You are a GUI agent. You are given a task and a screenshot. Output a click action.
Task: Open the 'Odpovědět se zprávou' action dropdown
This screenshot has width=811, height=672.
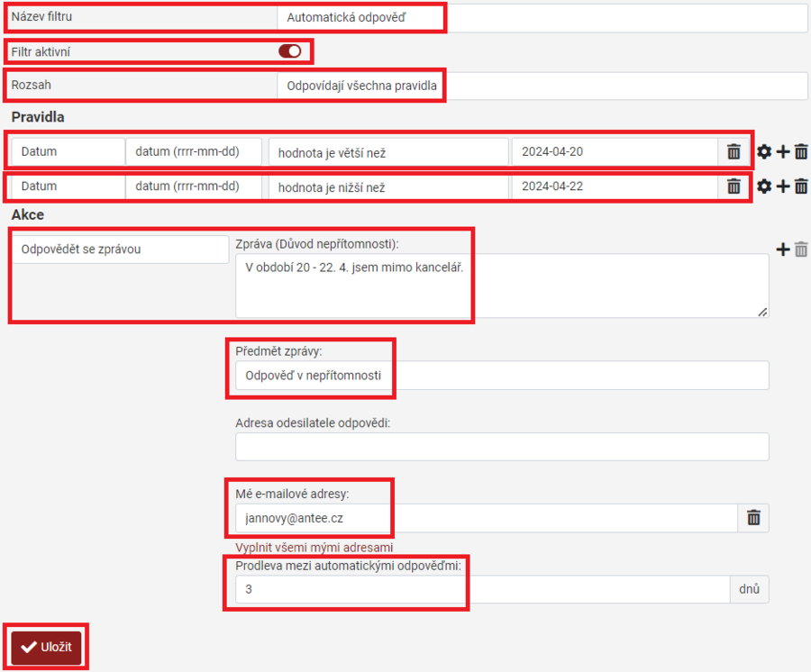coord(120,250)
